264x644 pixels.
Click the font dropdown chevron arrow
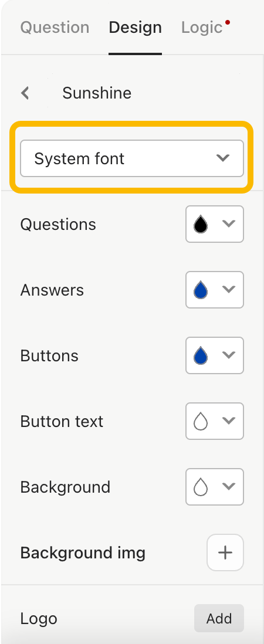pos(222,158)
